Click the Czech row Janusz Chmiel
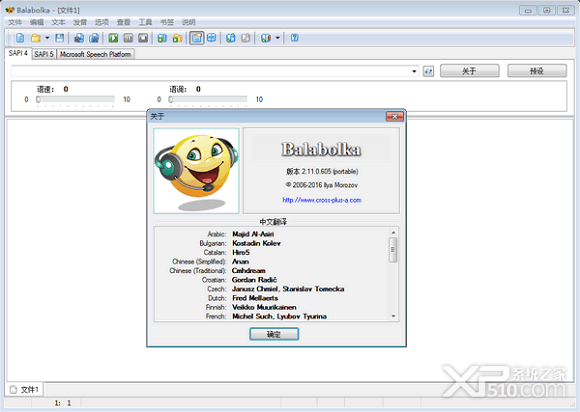This screenshot has height=412, width=580. [276, 289]
